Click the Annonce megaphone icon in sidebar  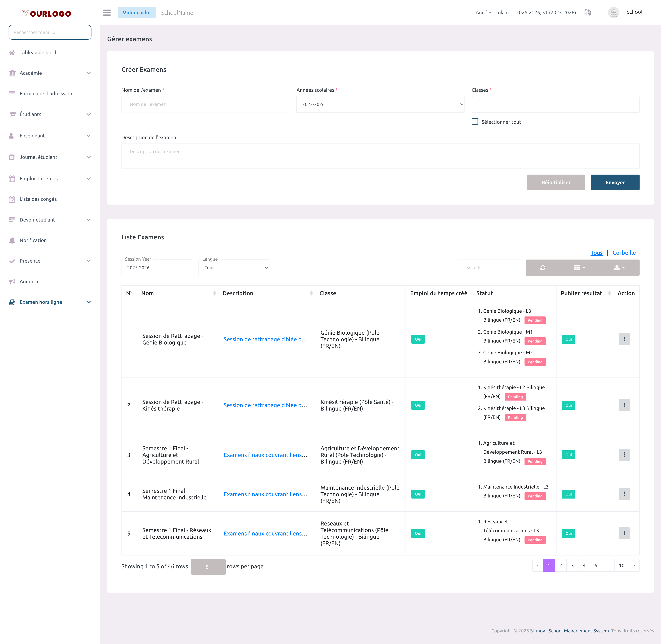(12, 281)
